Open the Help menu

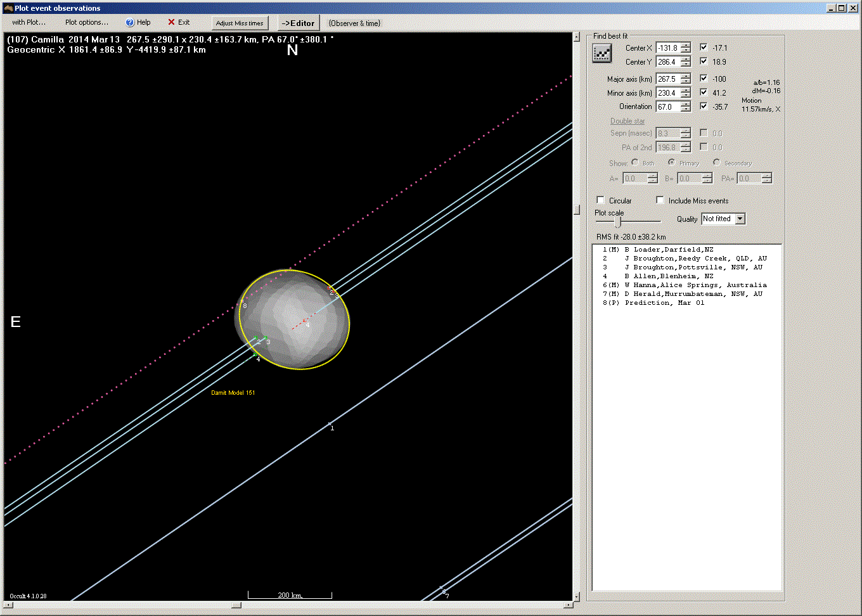pyautogui.click(x=138, y=23)
